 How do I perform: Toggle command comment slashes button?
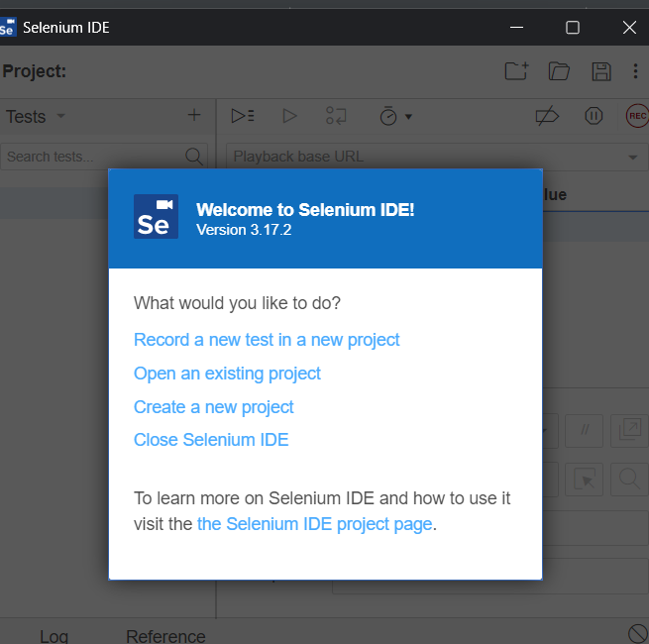pos(584,430)
